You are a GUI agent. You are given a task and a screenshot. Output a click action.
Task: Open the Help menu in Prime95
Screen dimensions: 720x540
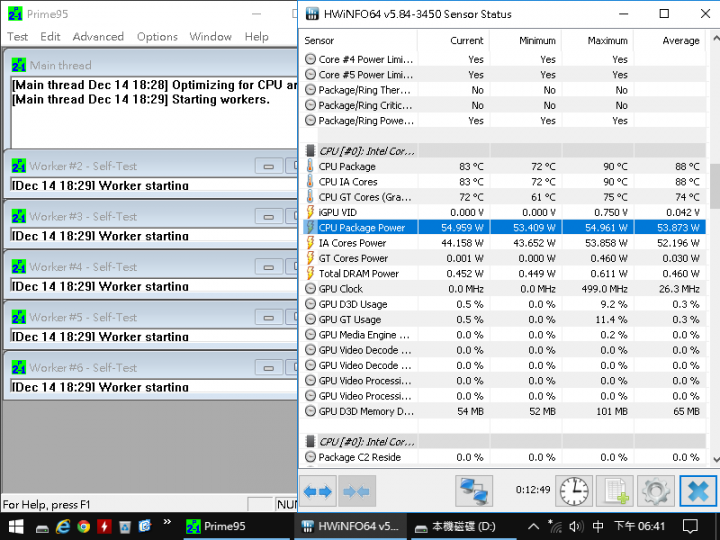pyautogui.click(x=256, y=36)
